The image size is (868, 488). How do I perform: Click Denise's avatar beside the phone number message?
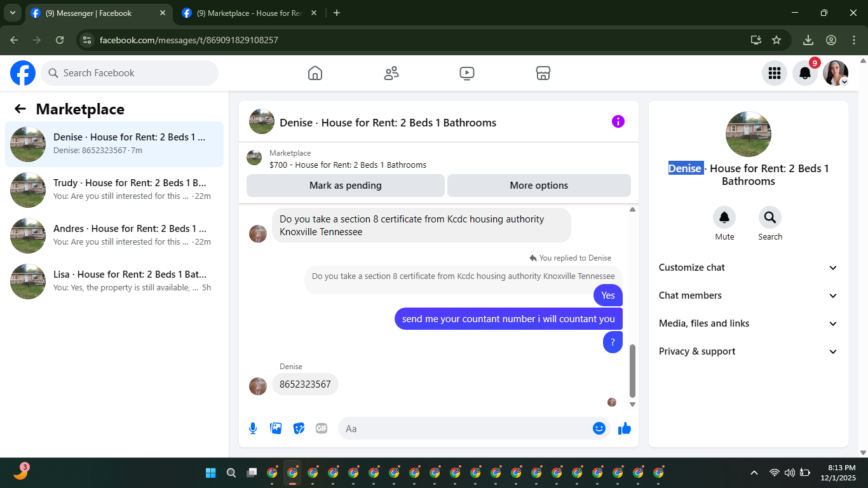click(x=258, y=386)
